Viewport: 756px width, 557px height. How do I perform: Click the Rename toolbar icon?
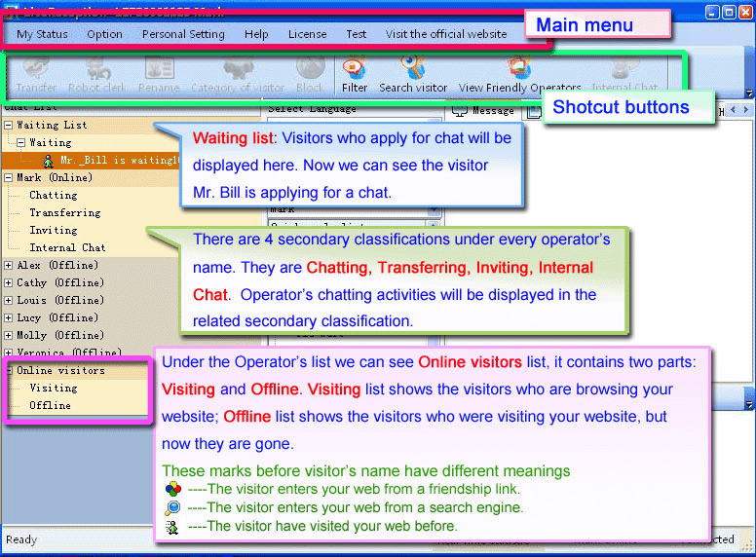tap(159, 75)
